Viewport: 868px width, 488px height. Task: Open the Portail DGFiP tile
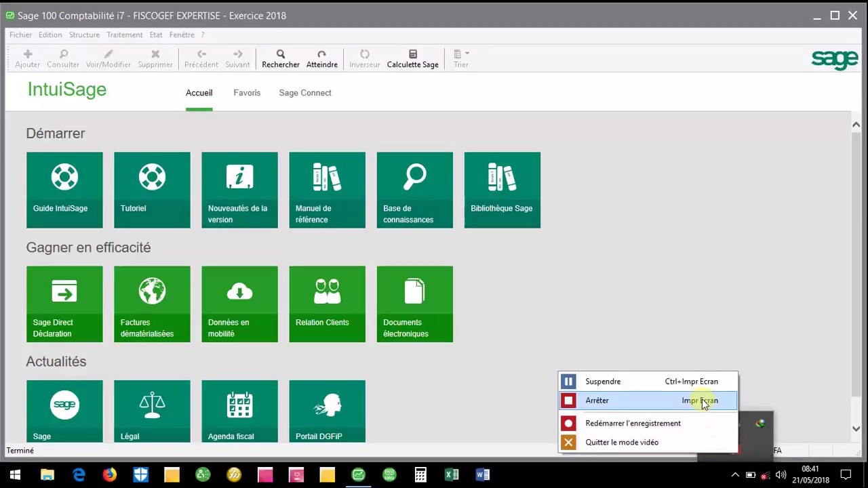(327, 411)
